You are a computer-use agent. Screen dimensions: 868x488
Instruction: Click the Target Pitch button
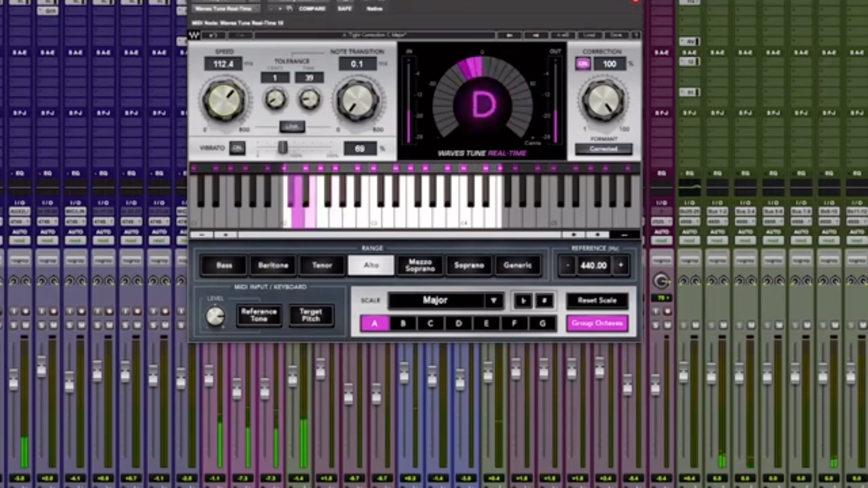[x=311, y=315]
